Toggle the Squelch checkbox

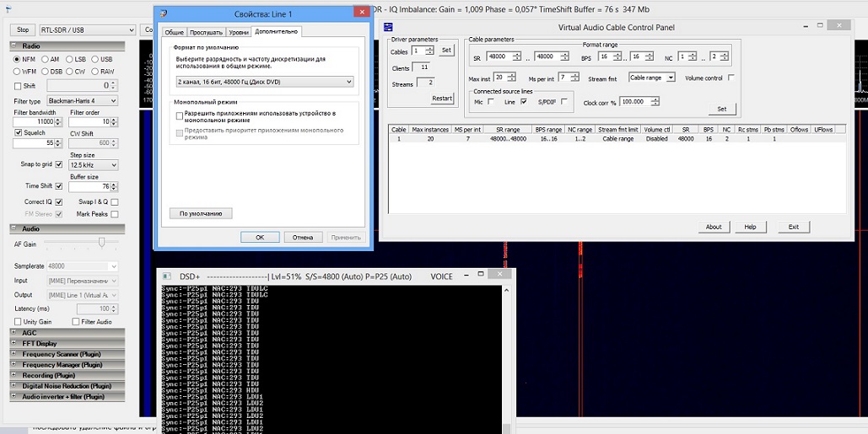(x=19, y=132)
